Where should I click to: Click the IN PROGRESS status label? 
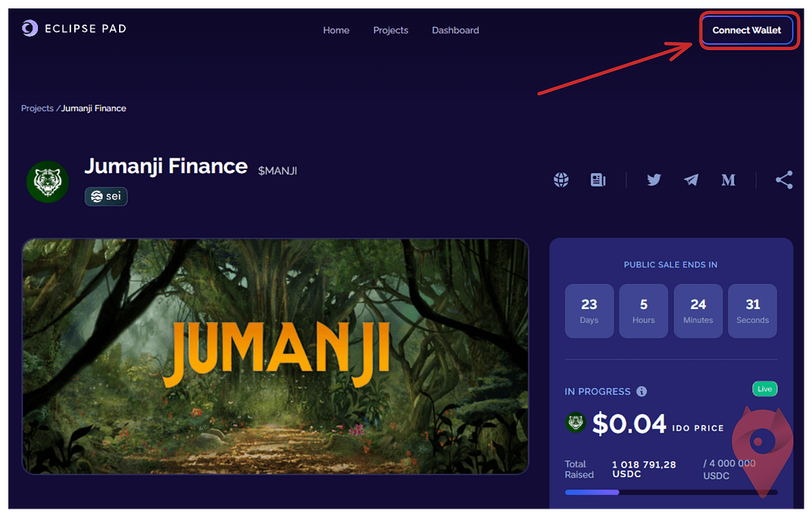(x=597, y=391)
